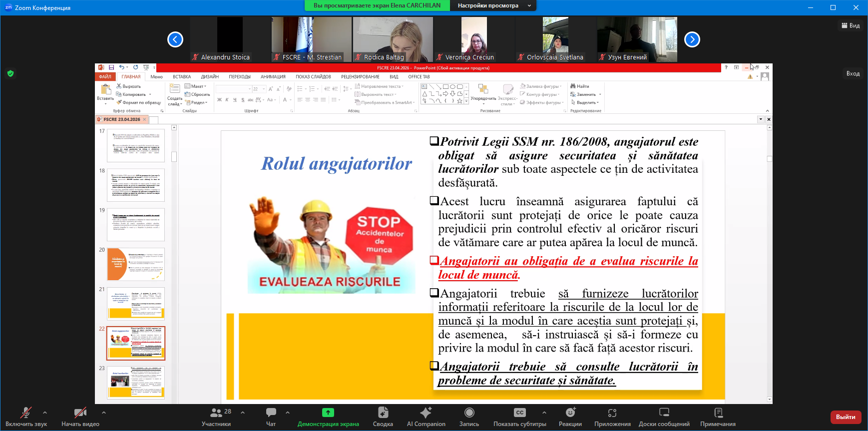The height and width of the screenshot is (431, 868).
Task: Select slide 20 thumbnail with orange shape
Action: point(136,264)
